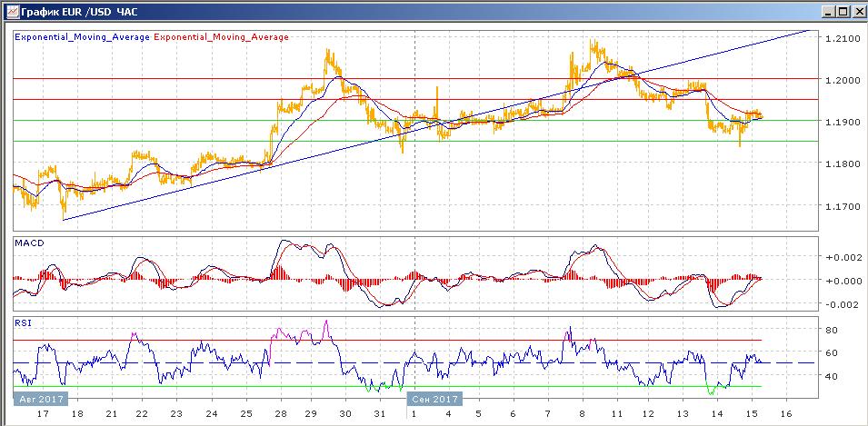
Task: Click date 1 on the time axis
Action: pyautogui.click(x=415, y=414)
